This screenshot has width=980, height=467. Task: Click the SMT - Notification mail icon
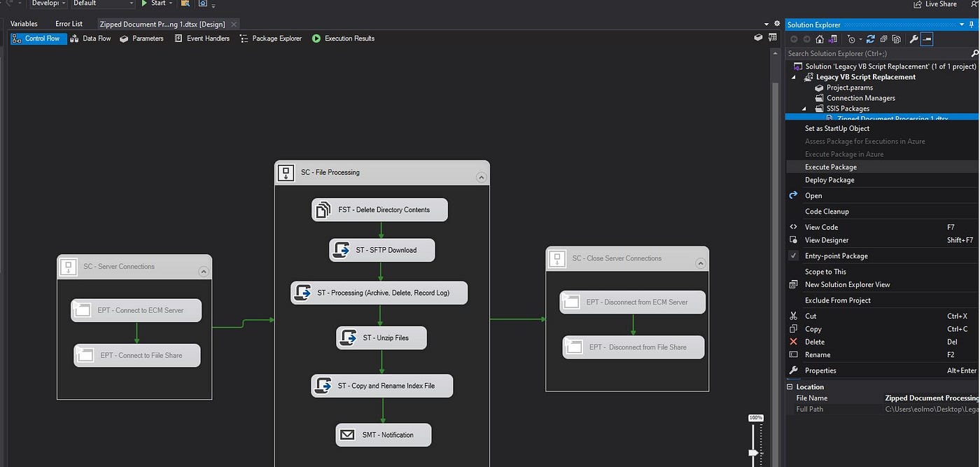tap(347, 435)
